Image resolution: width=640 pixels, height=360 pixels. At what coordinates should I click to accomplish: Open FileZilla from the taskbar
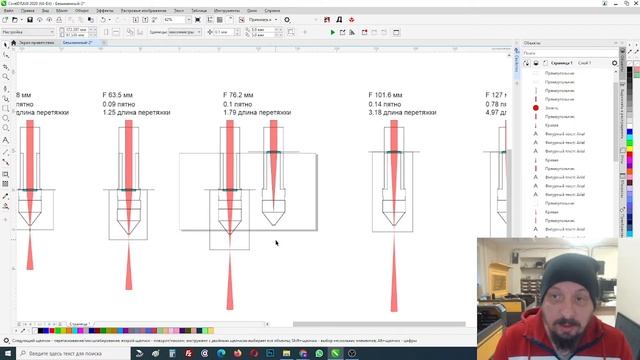188,353
